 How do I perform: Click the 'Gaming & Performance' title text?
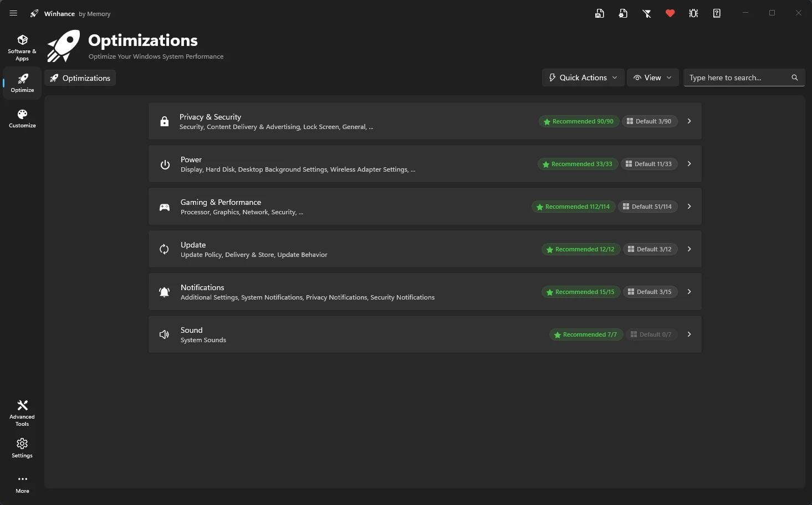pos(221,202)
